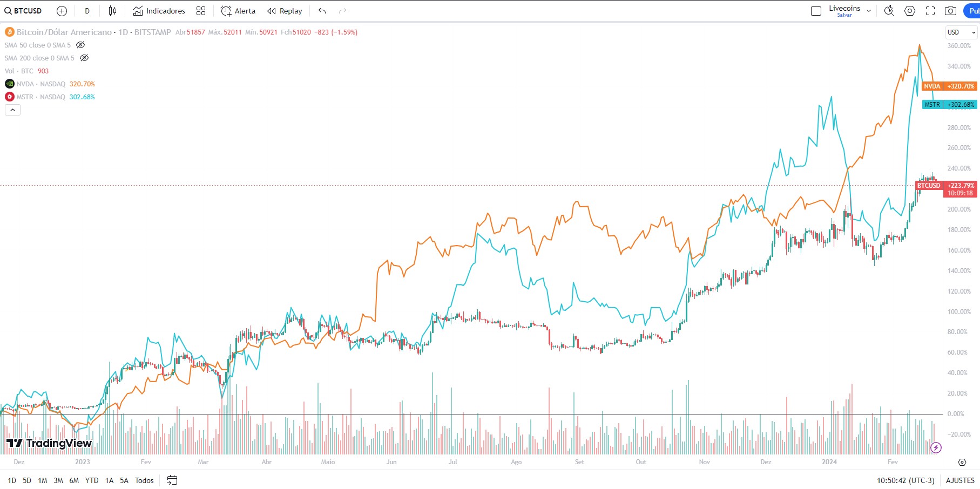This screenshot has width=980, height=489.
Task: Click the Bitcoin orange symbol logo
Action: click(10, 32)
